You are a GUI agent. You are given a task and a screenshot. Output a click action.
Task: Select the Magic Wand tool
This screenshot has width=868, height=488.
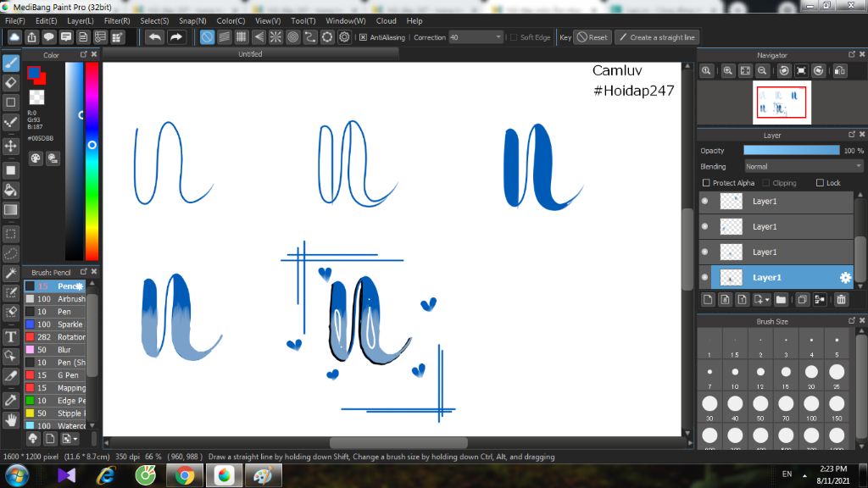[10, 274]
